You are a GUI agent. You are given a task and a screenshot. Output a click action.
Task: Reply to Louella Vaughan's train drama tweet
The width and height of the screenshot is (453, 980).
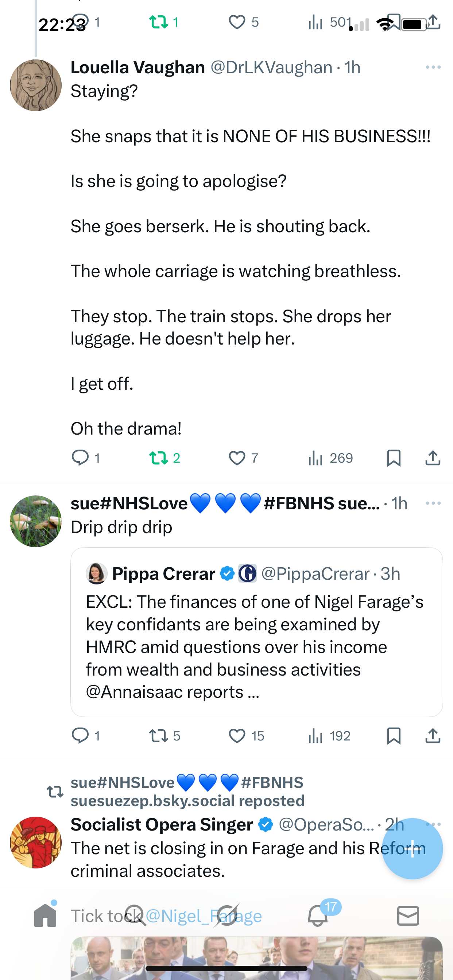80,458
